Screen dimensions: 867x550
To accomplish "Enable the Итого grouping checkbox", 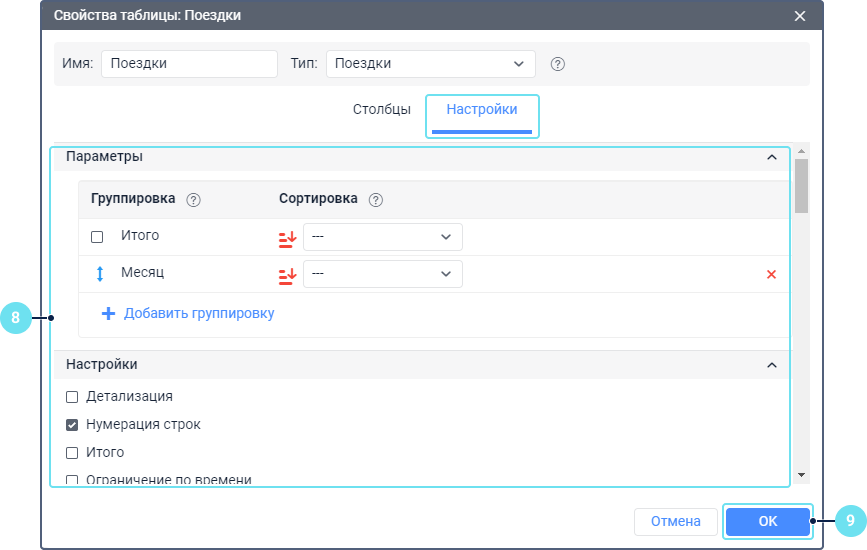I will point(97,237).
